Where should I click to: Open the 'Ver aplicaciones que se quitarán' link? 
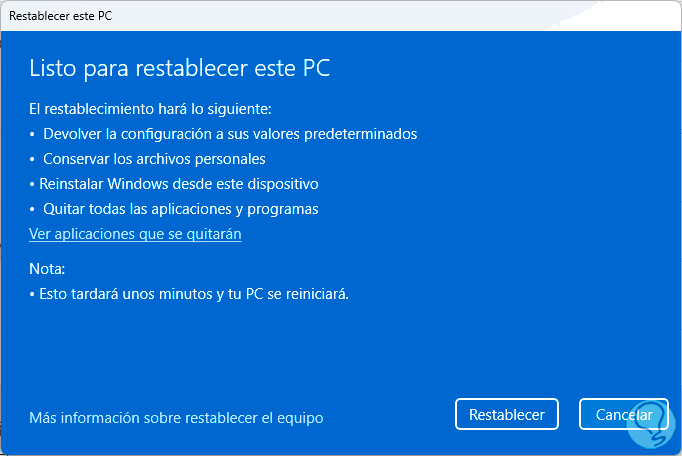pos(135,234)
